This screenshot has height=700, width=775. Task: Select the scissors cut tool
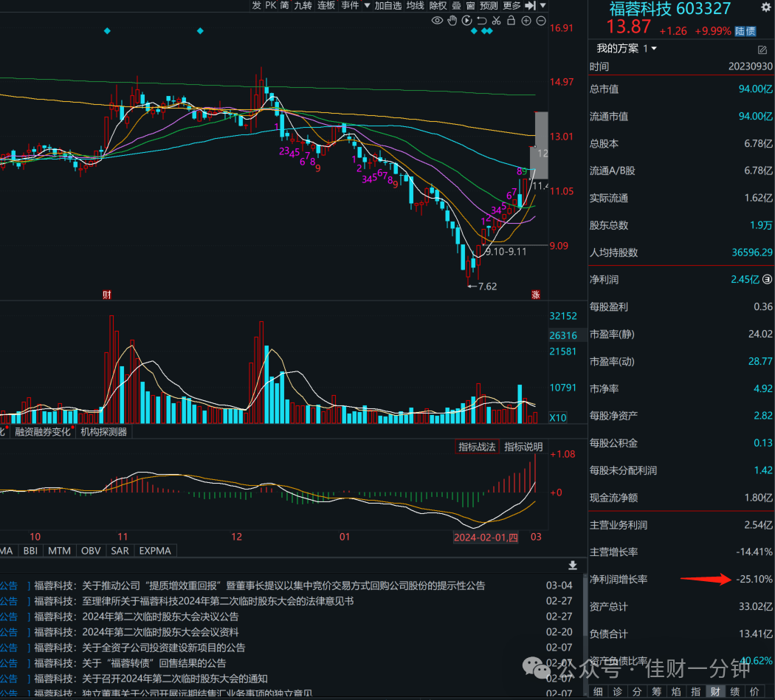(496, 21)
